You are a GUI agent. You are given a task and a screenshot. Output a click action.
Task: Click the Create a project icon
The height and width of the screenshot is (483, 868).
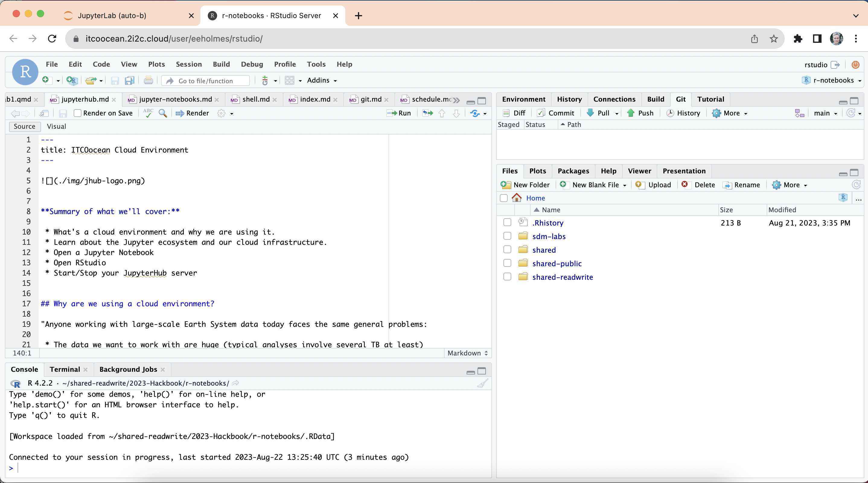(72, 80)
